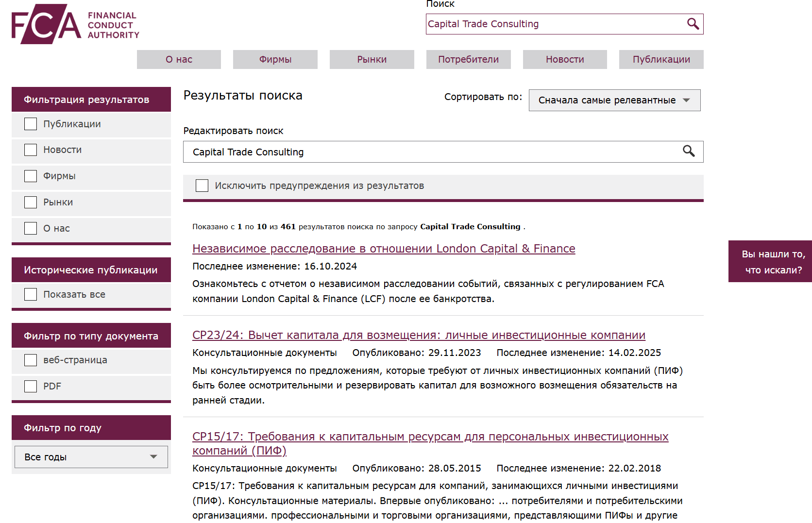Click the 'Последнее изменение: 14.02.2025' text
Image resolution: width=812 pixels, height=523 pixels.
579,353
